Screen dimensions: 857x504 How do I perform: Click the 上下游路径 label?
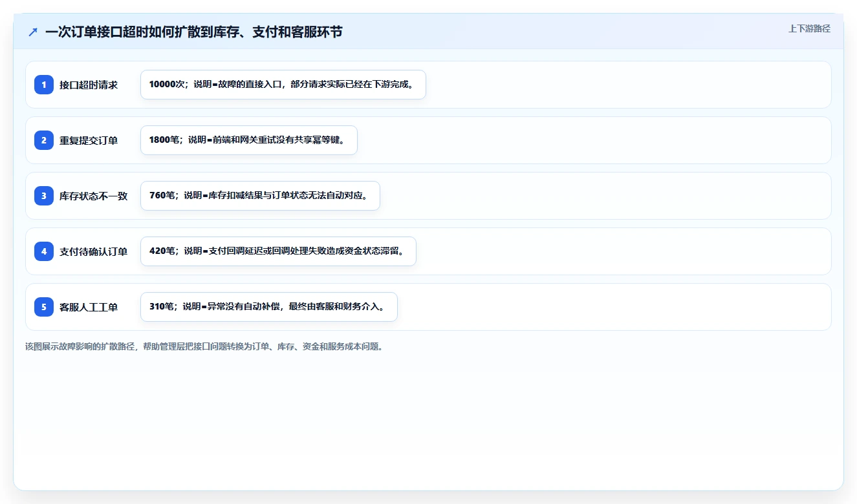(x=809, y=28)
